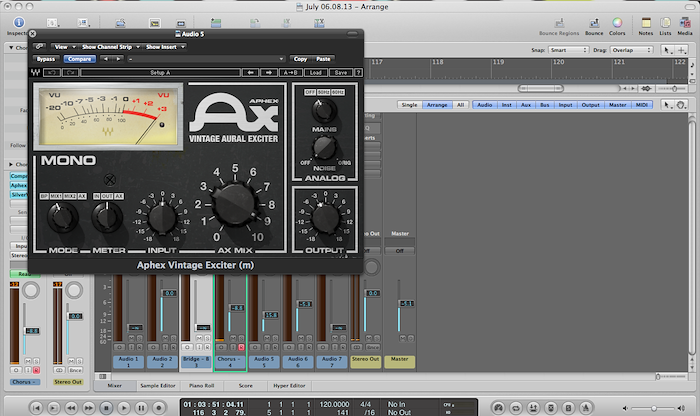The image size is (700, 416).
Task: Select the Single mixer view
Action: (x=409, y=105)
